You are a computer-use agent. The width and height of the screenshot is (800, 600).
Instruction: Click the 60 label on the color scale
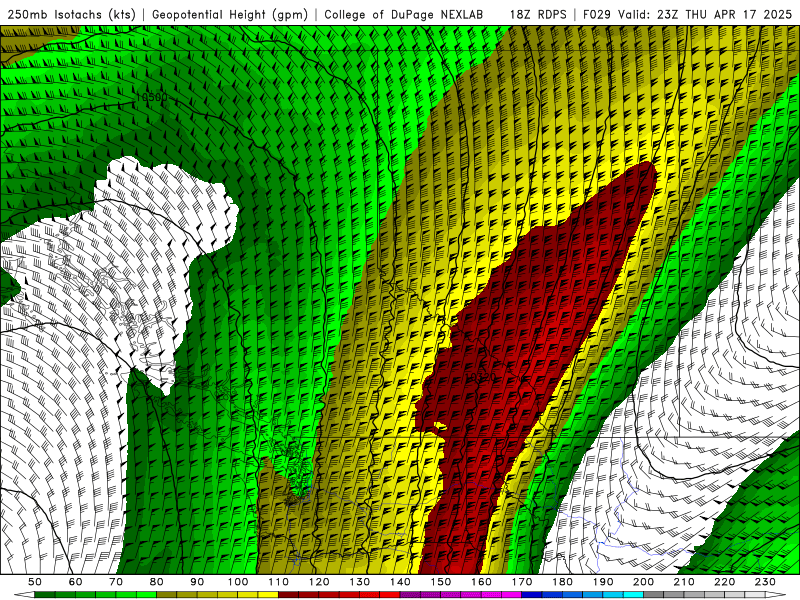pyautogui.click(x=76, y=582)
